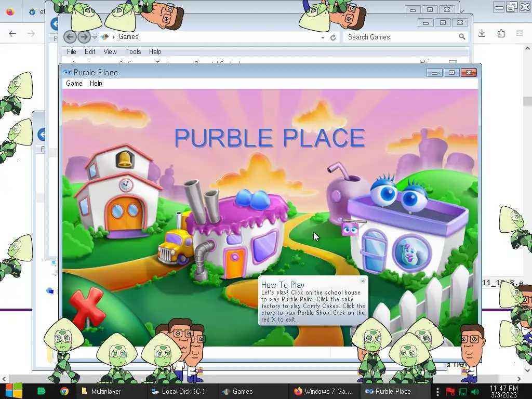The image size is (532, 399).
Task: Click Firefox forward arrow button
Action: 31,33
